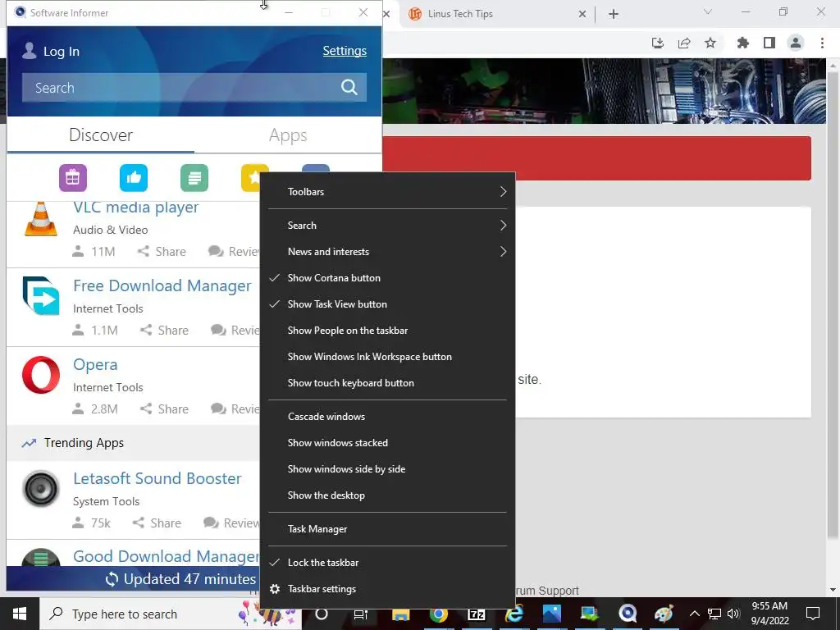This screenshot has height=630, width=840.
Task: Expand the Search submenu
Action: [387, 225]
